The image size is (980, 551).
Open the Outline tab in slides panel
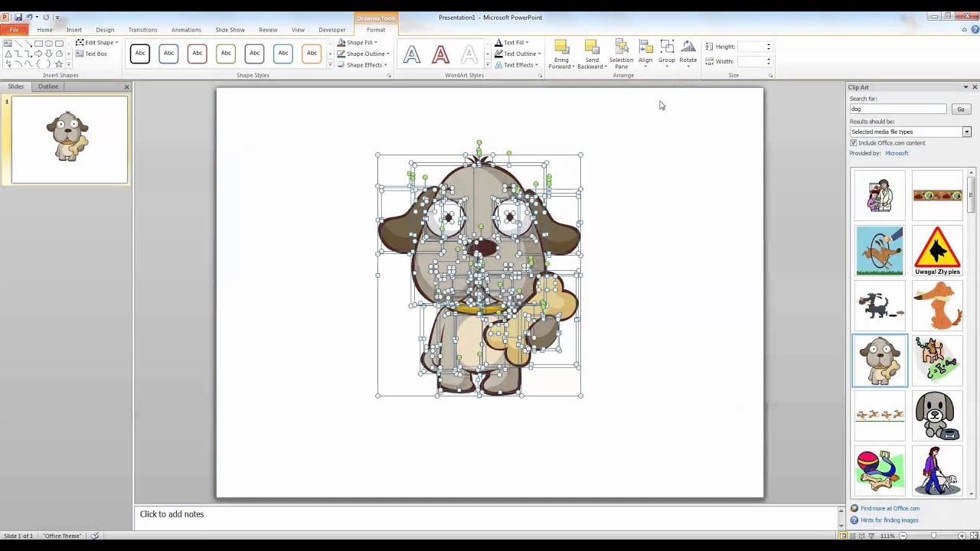click(x=47, y=86)
